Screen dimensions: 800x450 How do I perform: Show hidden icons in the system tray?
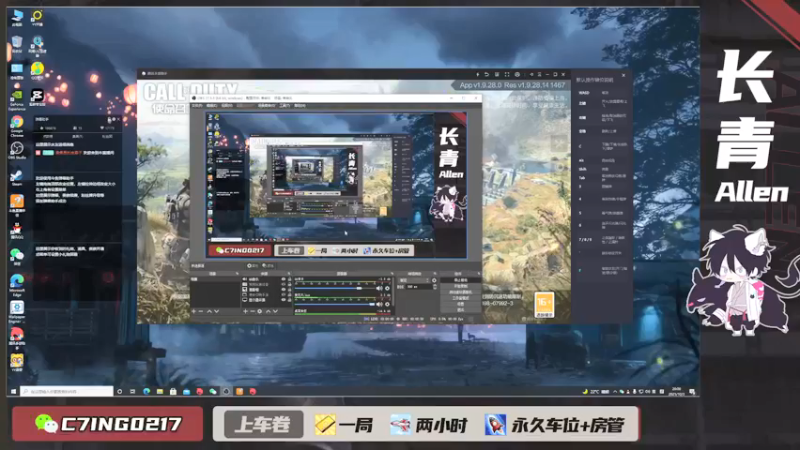(x=615, y=391)
